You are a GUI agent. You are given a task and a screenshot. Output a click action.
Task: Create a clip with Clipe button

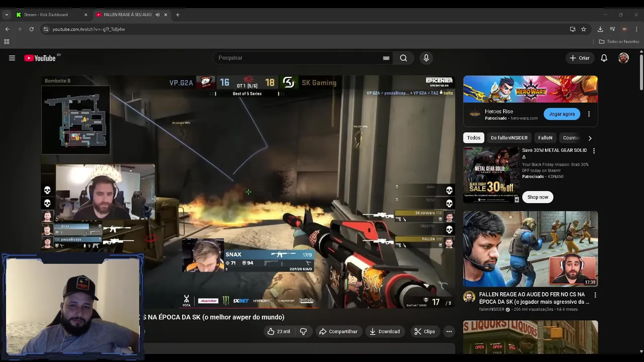(424, 331)
